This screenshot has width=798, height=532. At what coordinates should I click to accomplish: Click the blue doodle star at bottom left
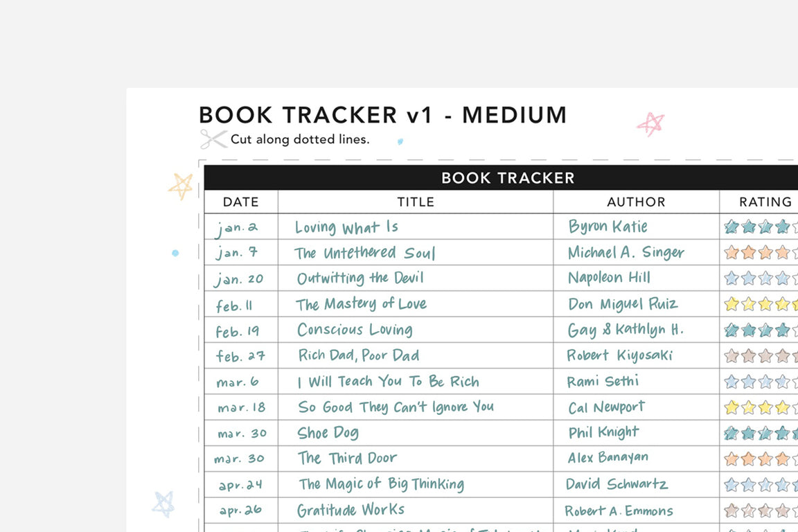[163, 504]
